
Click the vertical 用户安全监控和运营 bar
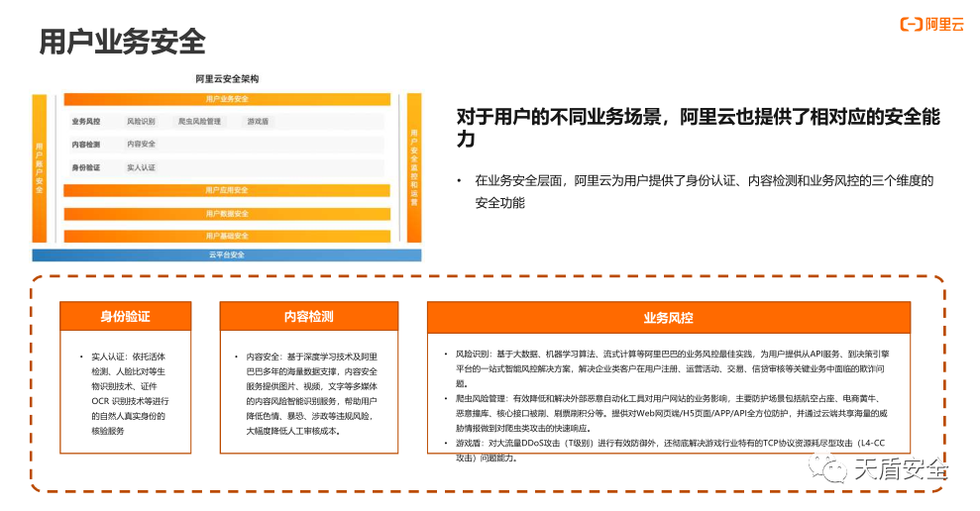[414, 168]
